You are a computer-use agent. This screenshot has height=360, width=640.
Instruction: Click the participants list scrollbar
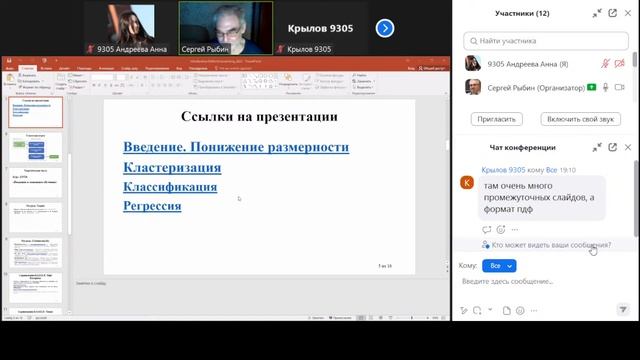pos(635,60)
